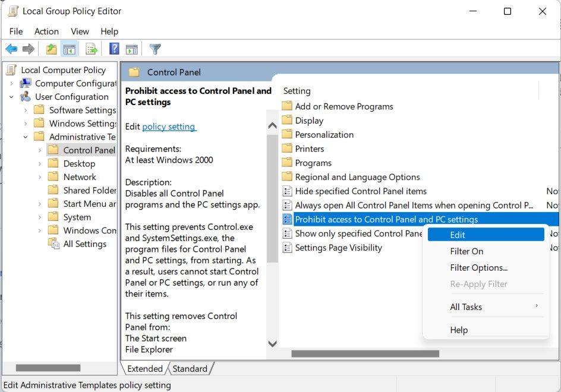Choose Edit from the context menu
Viewport: 561px width, 392px height.
(x=486, y=235)
